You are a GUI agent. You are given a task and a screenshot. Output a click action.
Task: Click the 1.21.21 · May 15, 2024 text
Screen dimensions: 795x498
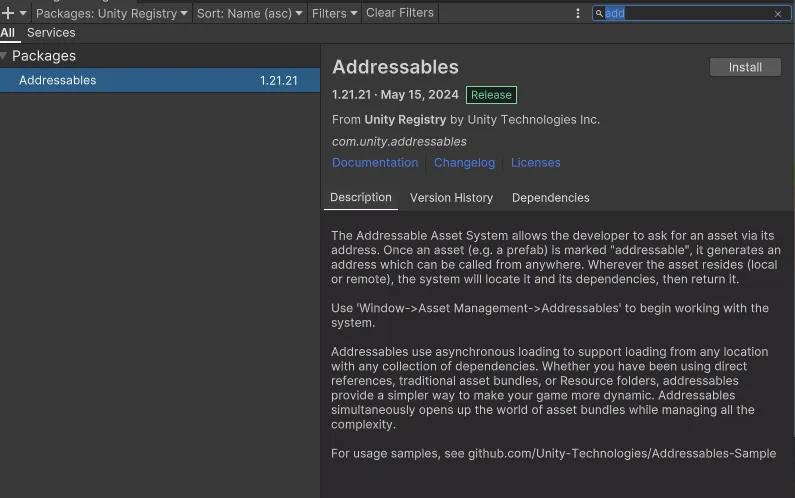(x=395, y=95)
